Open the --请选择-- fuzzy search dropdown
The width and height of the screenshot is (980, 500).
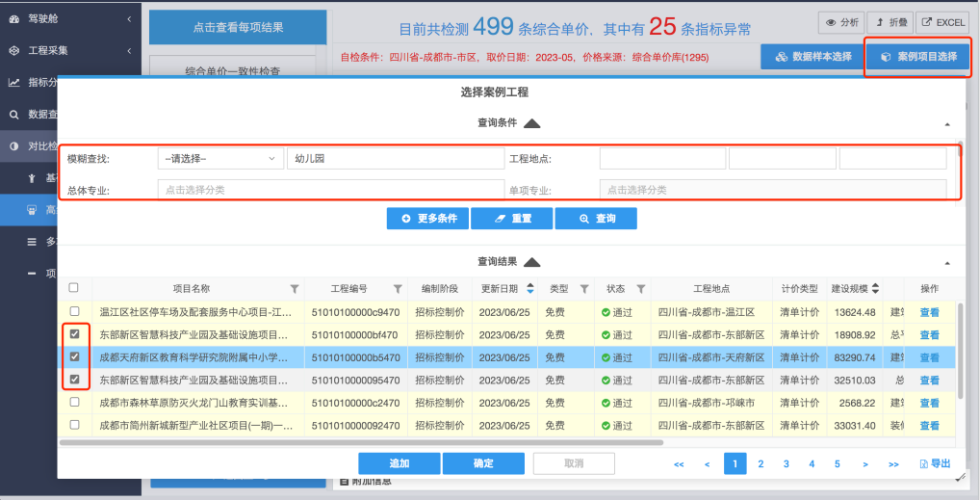[x=220, y=159]
